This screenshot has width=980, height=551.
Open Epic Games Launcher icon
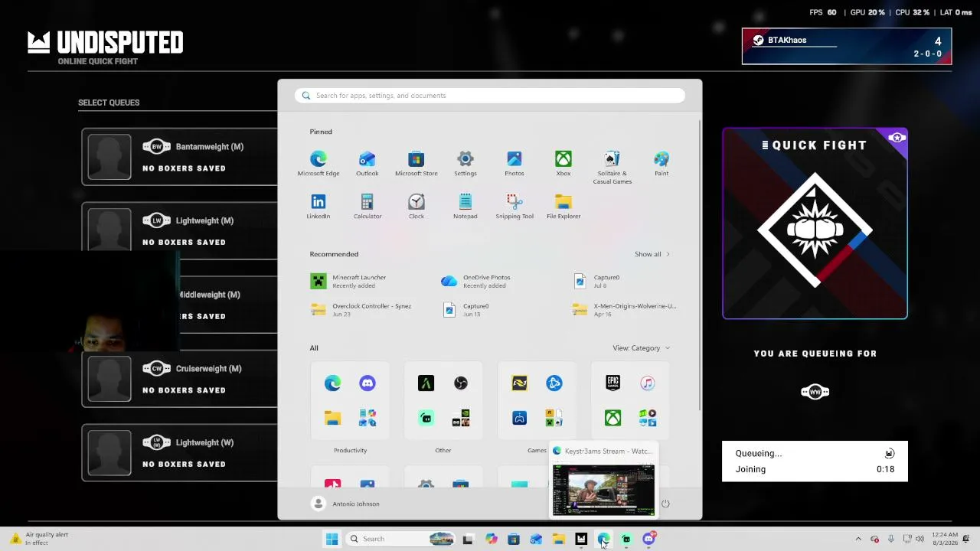(x=613, y=383)
